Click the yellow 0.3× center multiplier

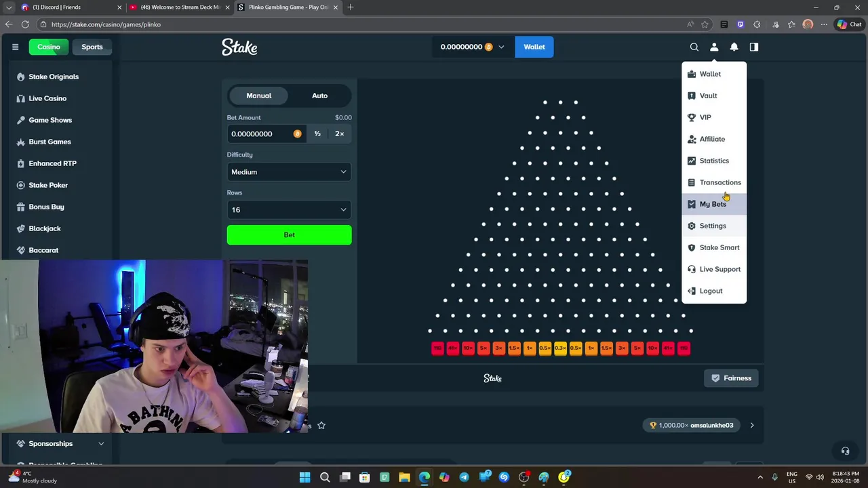pyautogui.click(x=560, y=348)
